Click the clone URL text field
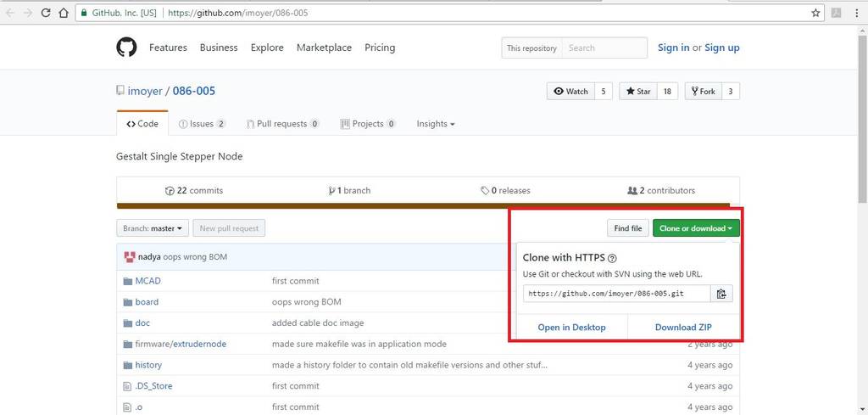The width and height of the screenshot is (868, 415). [x=617, y=294]
